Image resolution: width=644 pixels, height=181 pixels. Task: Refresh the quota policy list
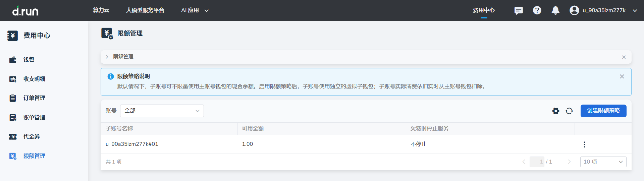coord(569,111)
